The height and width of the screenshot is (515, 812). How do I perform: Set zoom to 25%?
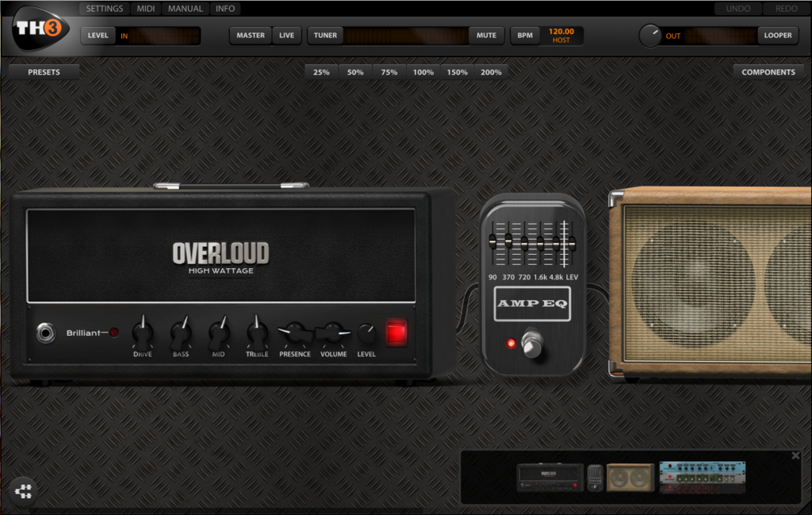[x=321, y=72]
